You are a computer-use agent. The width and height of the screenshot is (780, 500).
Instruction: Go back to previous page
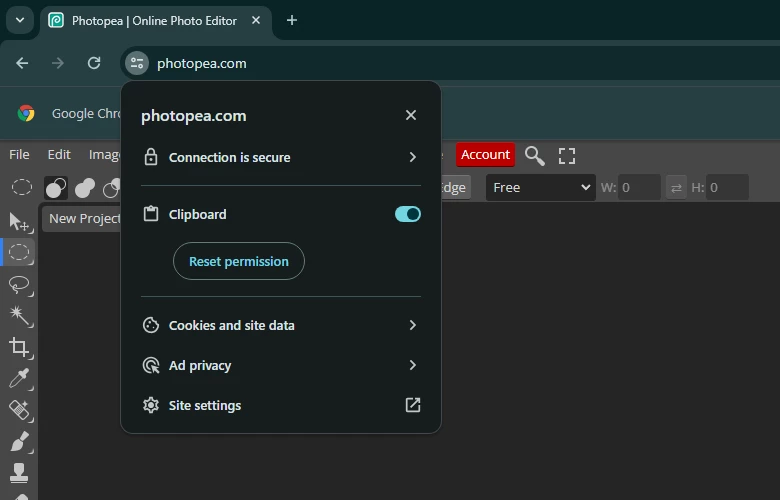(x=22, y=63)
